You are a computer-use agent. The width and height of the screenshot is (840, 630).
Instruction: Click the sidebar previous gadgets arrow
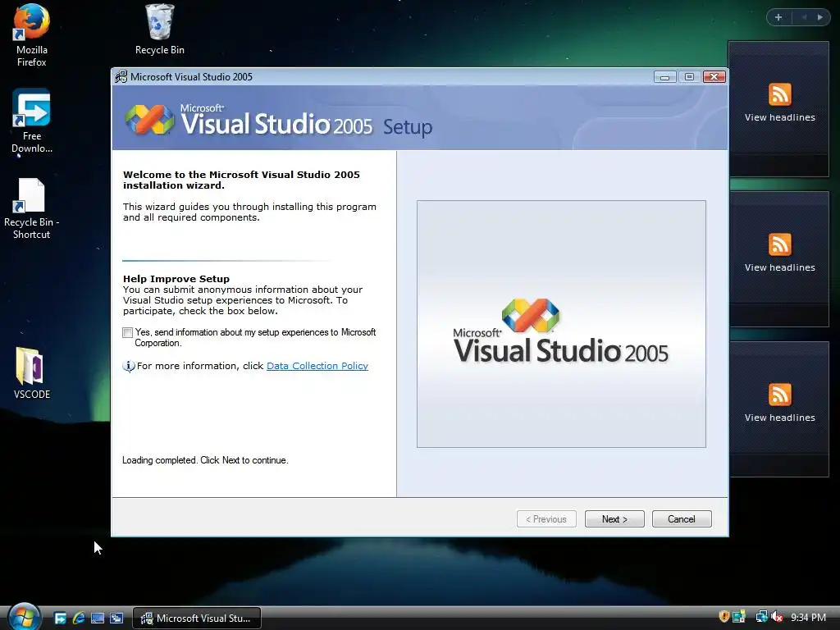(x=804, y=17)
